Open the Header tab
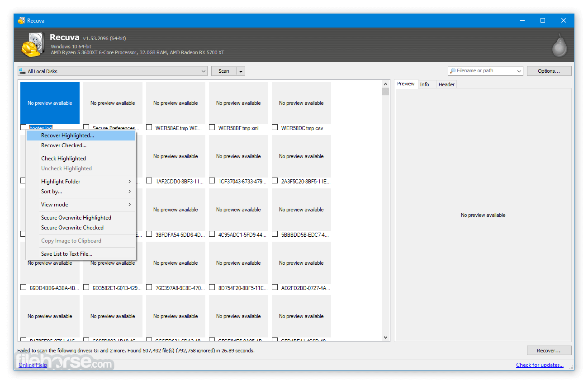Viewport: 588px width, 384px height. point(446,84)
